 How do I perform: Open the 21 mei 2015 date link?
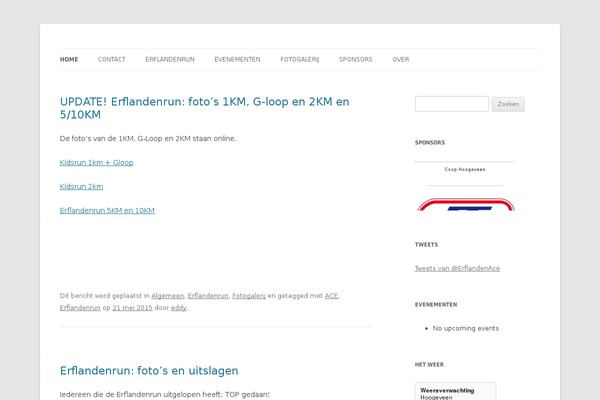tap(132, 308)
